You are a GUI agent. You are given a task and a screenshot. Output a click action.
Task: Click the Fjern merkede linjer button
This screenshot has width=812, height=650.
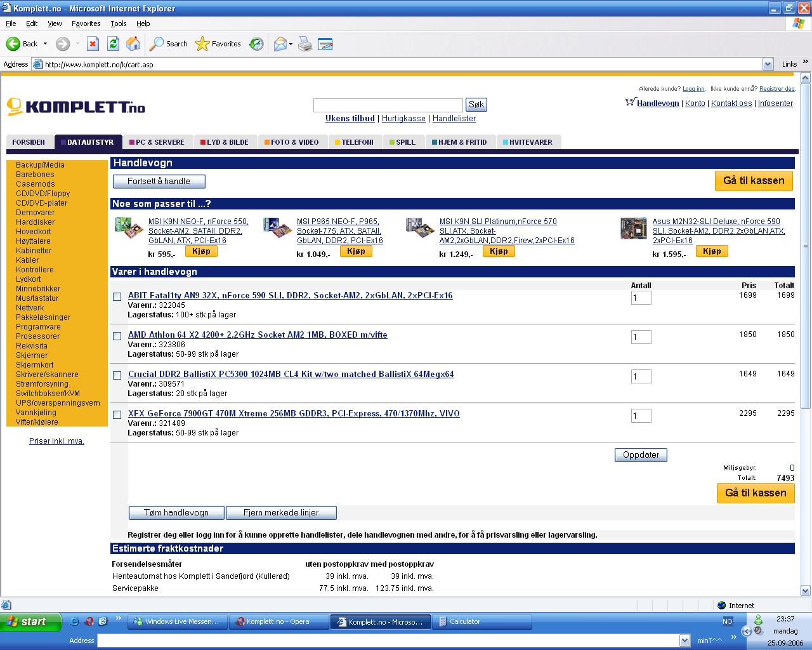click(x=281, y=513)
